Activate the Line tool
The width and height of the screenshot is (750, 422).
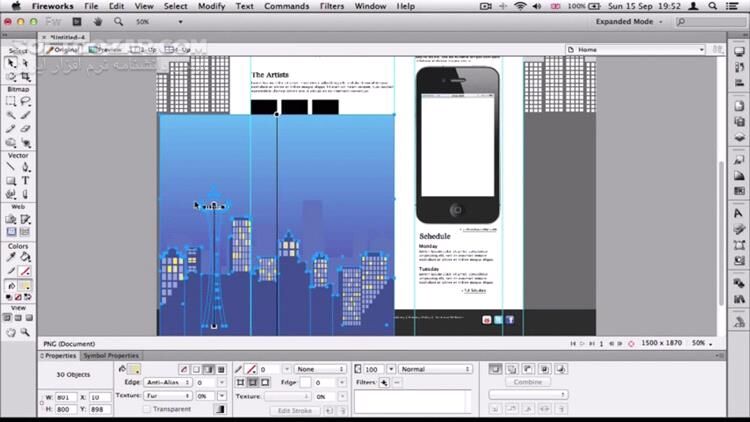pyautogui.click(x=10, y=167)
